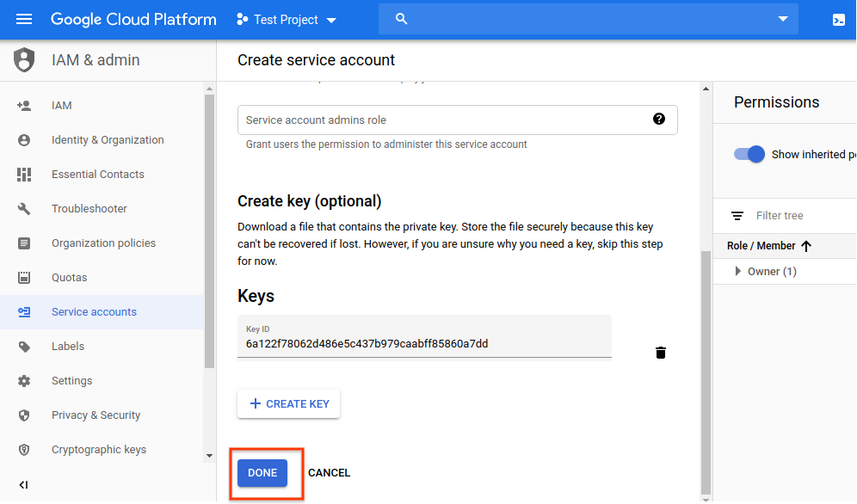Image resolution: width=857 pixels, height=504 pixels.
Task: Click the search input box
Action: pos(585,19)
